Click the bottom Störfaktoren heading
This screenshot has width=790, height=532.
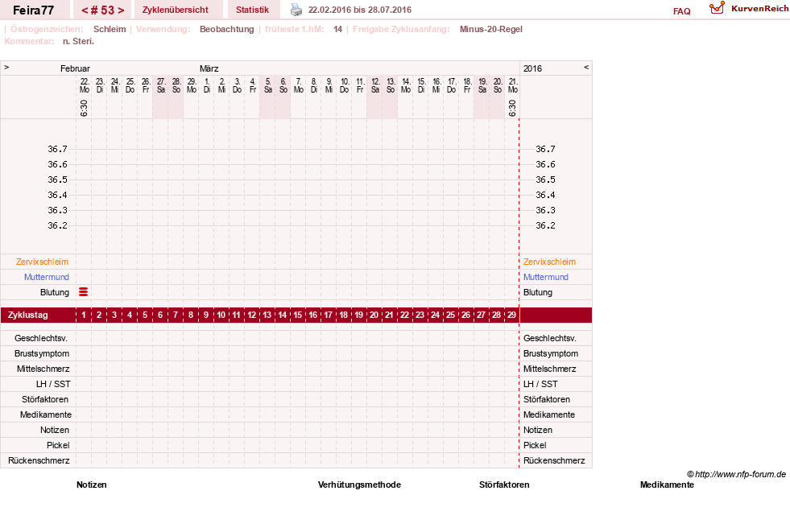click(504, 485)
